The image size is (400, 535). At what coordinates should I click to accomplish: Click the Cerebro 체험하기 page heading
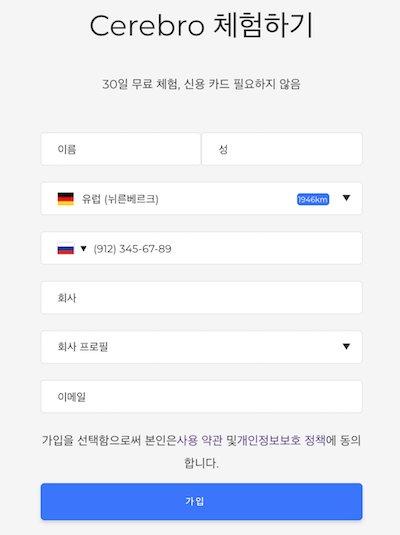click(201, 26)
